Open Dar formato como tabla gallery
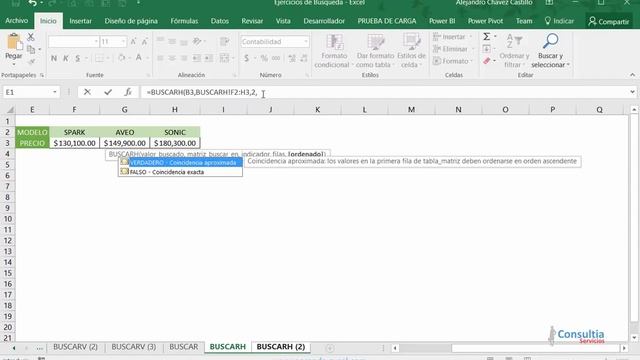The height and width of the screenshot is (360, 640). (x=375, y=51)
